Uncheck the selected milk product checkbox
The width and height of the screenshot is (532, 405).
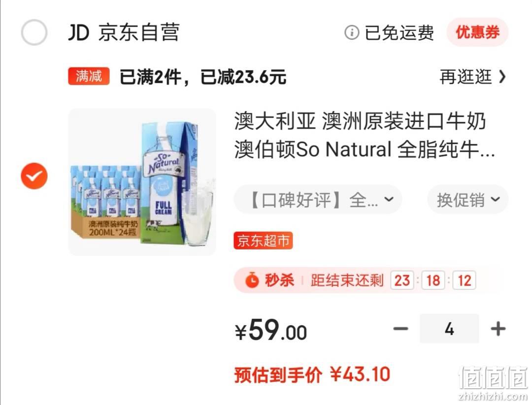point(34,176)
